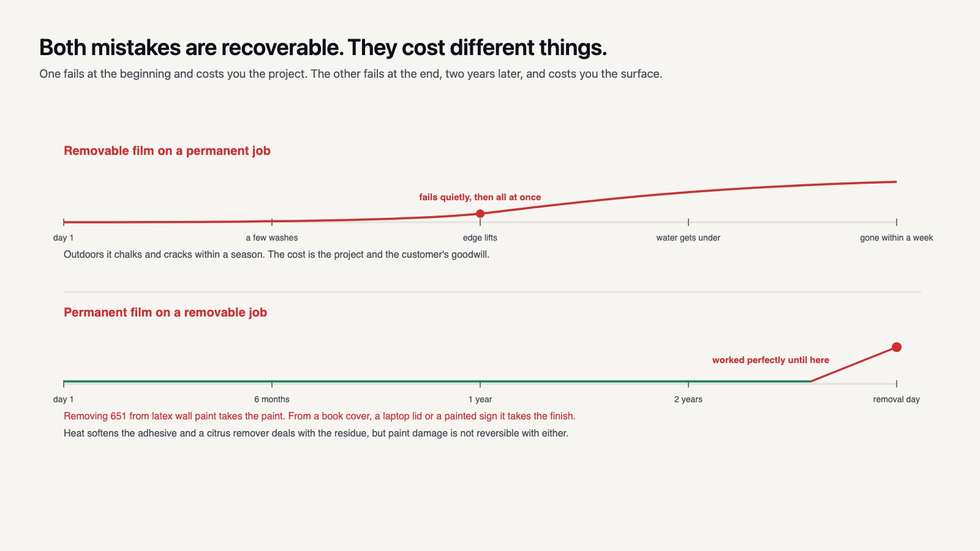Viewport: 980px width, 551px height.
Task: Click 'fails quietly, then all at once' annotation
Action: point(480,197)
